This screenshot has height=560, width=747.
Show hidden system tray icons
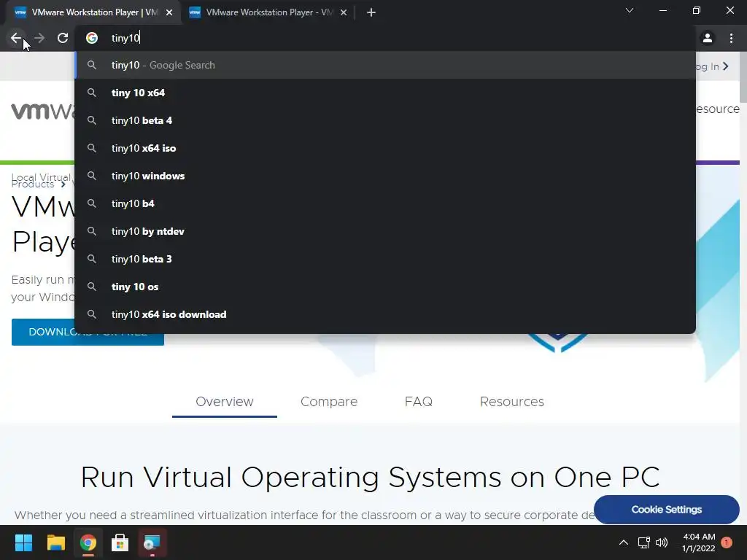click(624, 542)
